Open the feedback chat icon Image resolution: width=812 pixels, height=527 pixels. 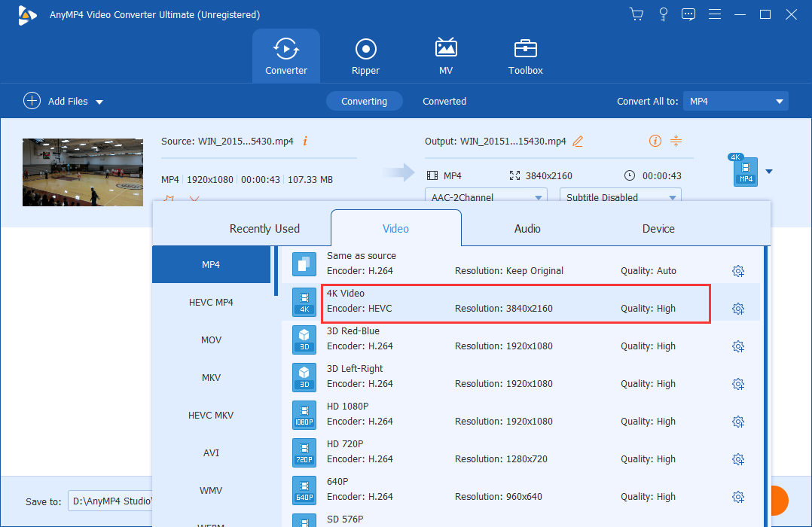click(688, 14)
